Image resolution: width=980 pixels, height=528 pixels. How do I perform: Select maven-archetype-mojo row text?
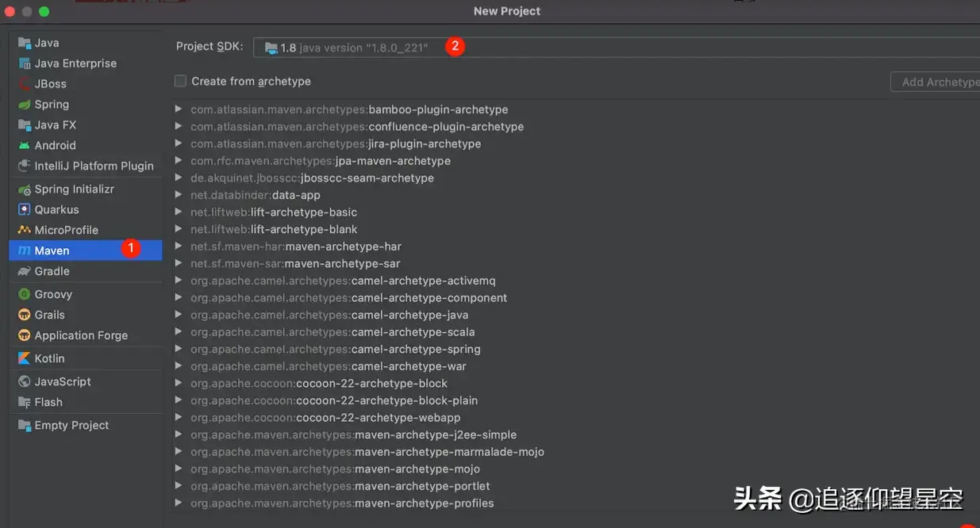point(335,469)
